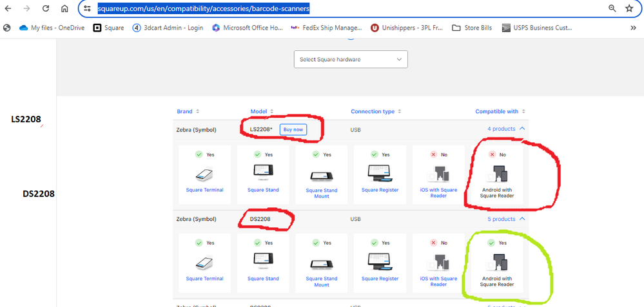Open the Select Square hardware dropdown
The height and width of the screenshot is (307, 644).
(x=351, y=59)
